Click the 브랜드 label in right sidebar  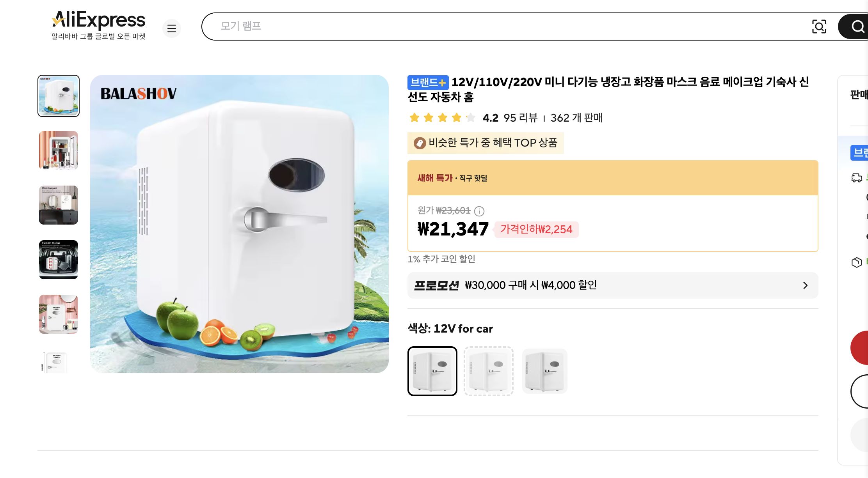pos(859,152)
